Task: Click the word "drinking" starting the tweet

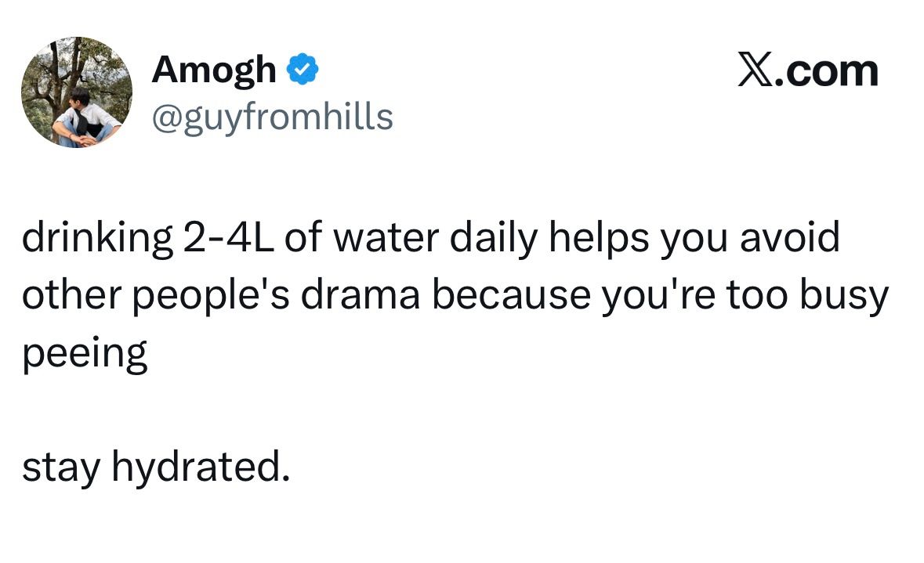Action: click(x=98, y=239)
